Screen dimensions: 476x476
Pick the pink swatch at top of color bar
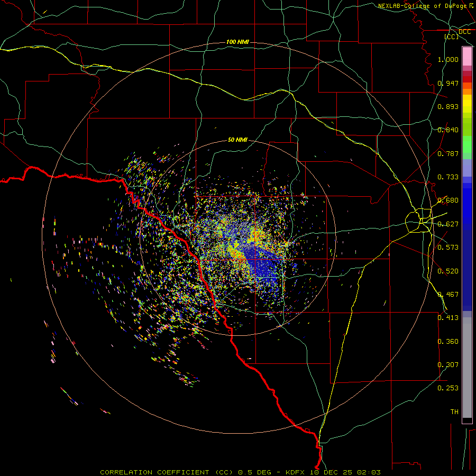(x=467, y=57)
